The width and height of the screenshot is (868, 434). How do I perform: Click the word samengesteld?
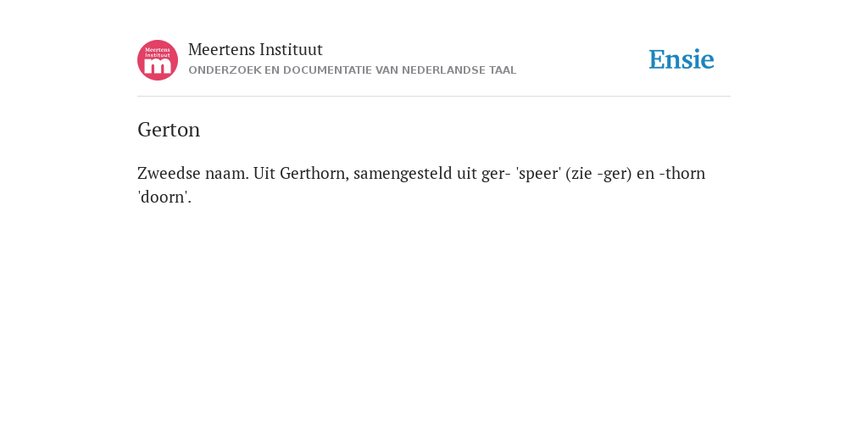pyautogui.click(x=403, y=174)
